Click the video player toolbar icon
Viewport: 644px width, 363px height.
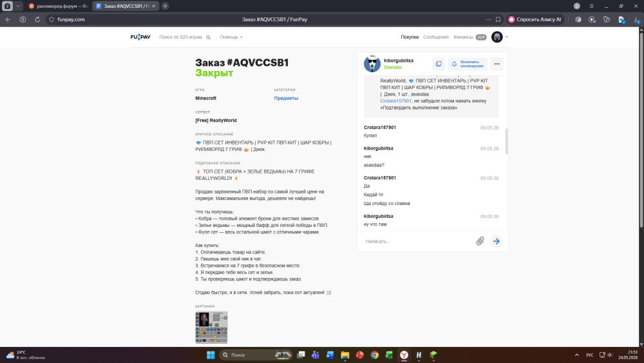click(x=592, y=19)
